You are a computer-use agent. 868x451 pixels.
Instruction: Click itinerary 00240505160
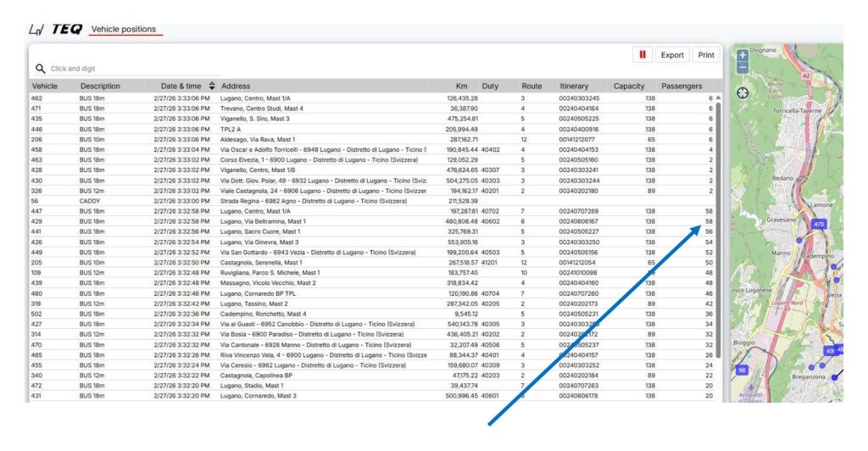[578, 160]
